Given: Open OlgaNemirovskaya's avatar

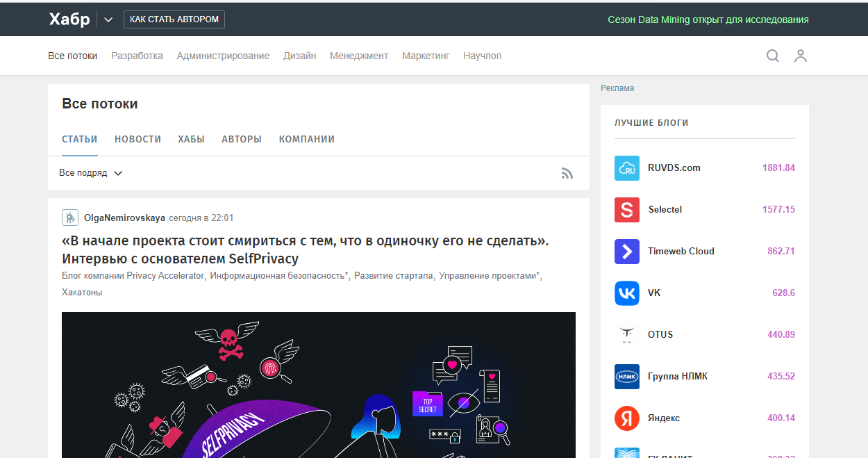Looking at the screenshot, I should [70, 218].
